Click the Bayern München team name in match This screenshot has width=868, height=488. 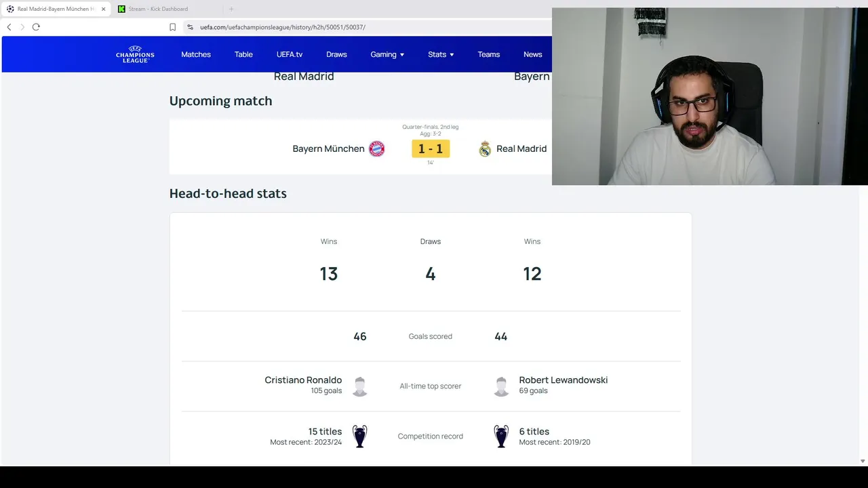[328, 148]
